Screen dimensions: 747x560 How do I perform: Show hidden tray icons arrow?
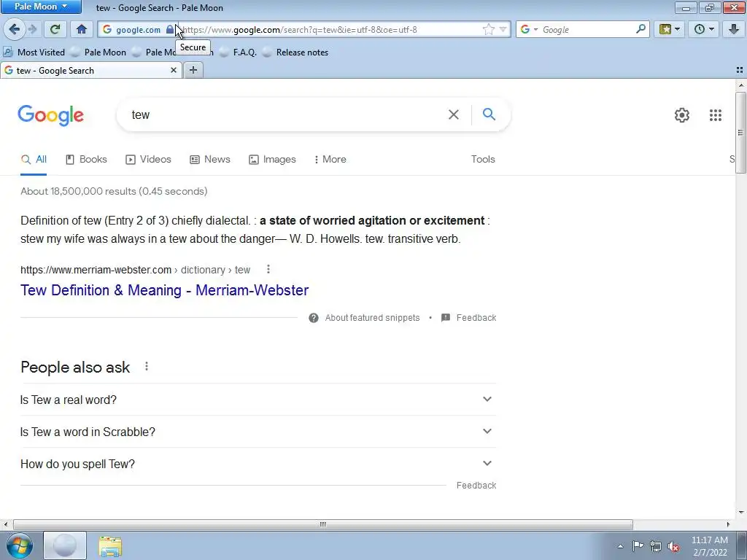pos(620,547)
